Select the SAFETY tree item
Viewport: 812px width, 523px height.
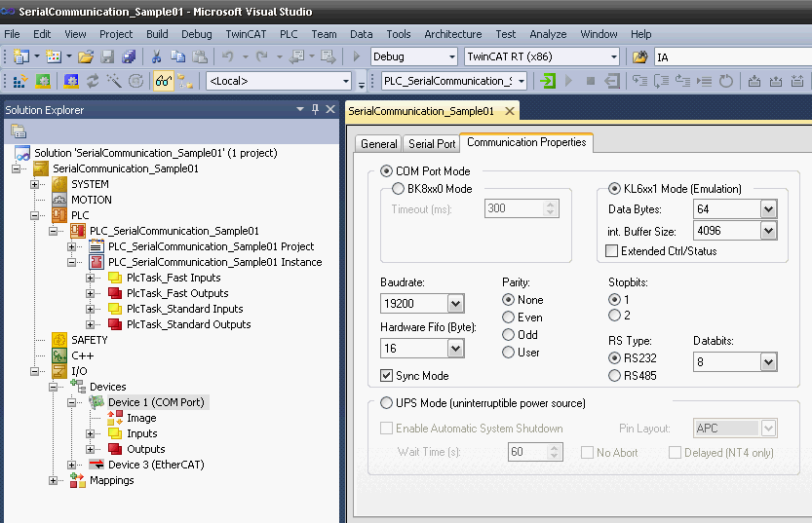89,340
